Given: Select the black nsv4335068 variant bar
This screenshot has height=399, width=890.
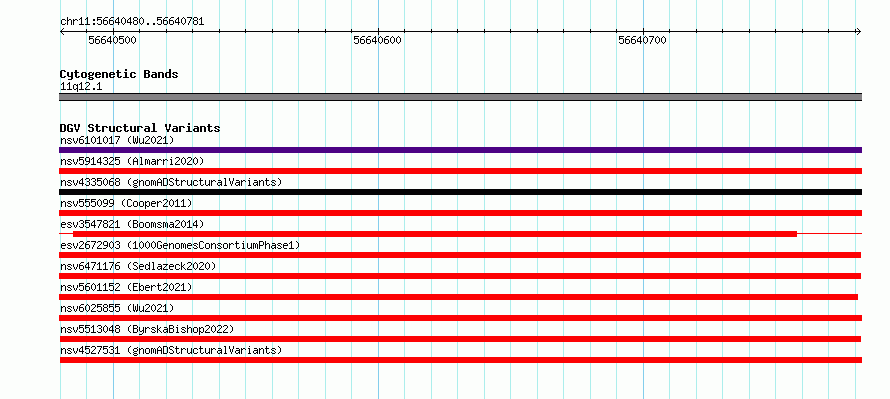Looking at the screenshot, I should point(460,192).
